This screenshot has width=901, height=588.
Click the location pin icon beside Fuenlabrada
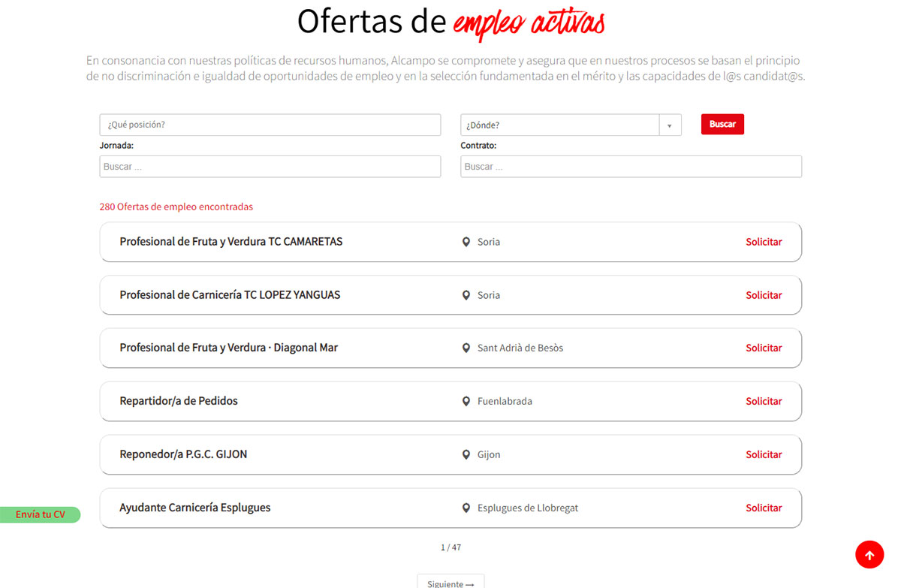466,402
